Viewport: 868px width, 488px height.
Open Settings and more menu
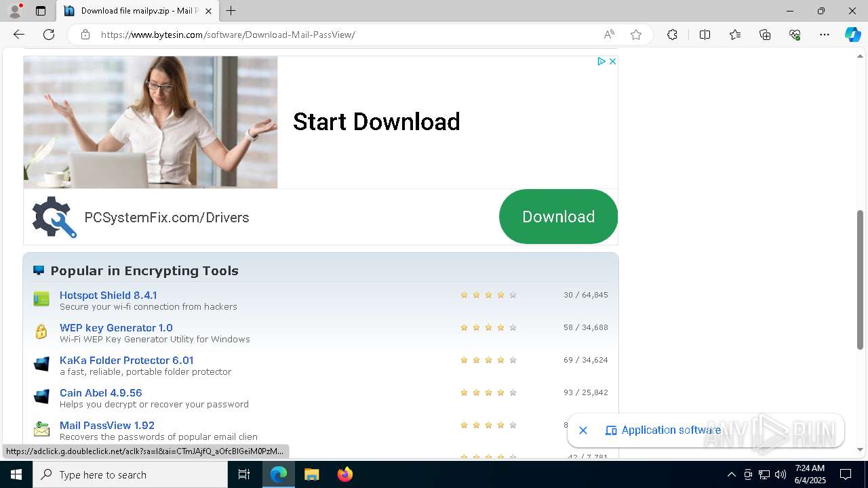[x=825, y=35]
